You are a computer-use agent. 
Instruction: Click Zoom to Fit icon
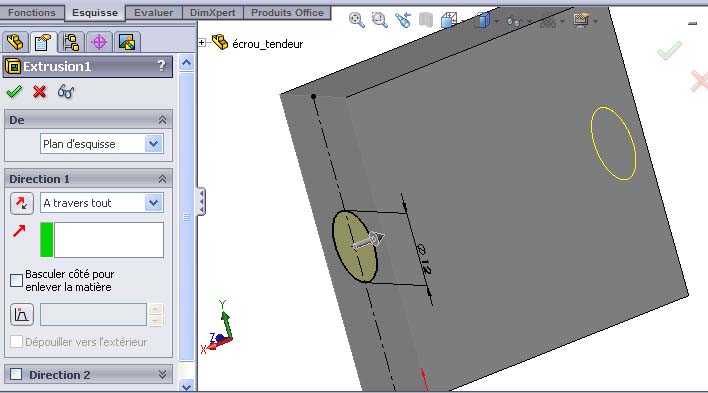click(x=357, y=20)
